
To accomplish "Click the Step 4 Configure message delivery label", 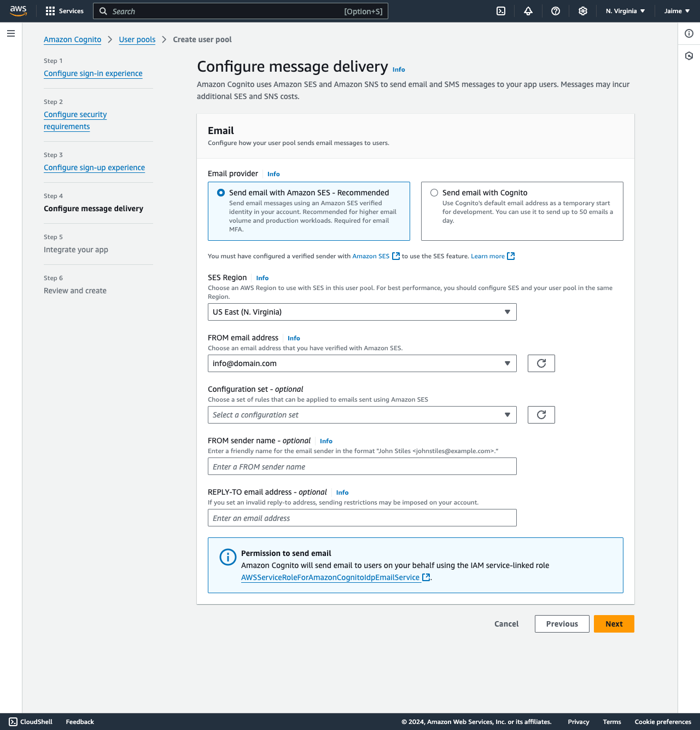I will coord(94,208).
